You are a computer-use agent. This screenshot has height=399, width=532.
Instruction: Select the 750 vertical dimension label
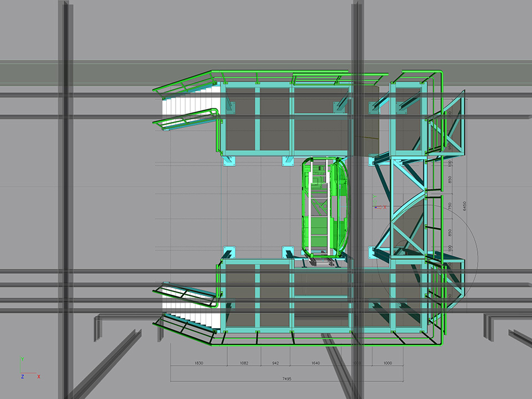click(450, 206)
